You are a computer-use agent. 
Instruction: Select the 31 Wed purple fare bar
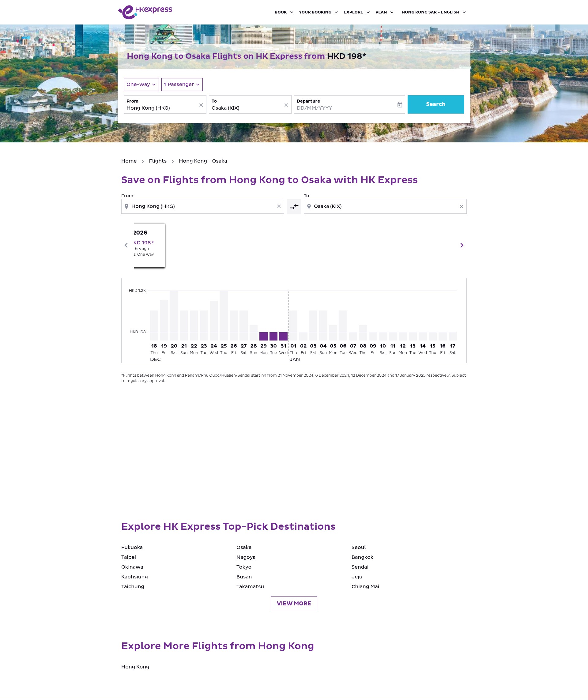point(283,336)
